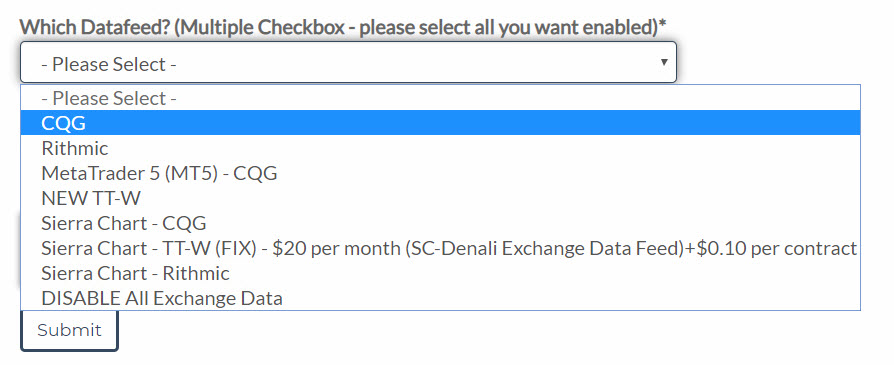Pick the option with $0.10 per contract
The image size is (894, 365).
[440, 248]
